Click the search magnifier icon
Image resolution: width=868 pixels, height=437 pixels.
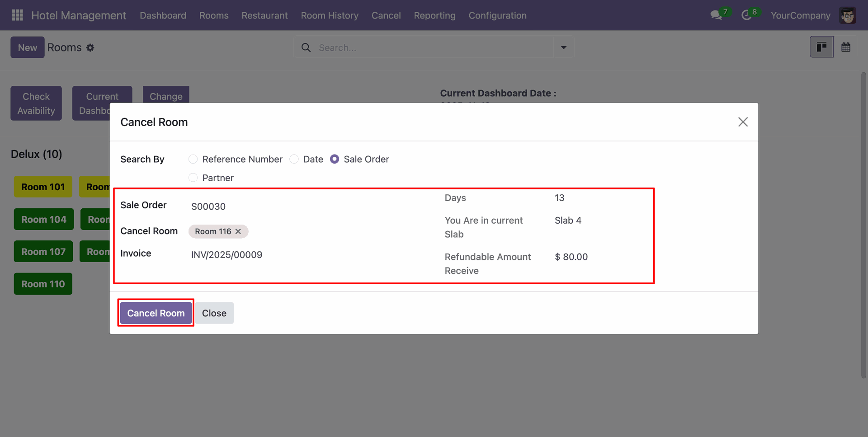306,48
